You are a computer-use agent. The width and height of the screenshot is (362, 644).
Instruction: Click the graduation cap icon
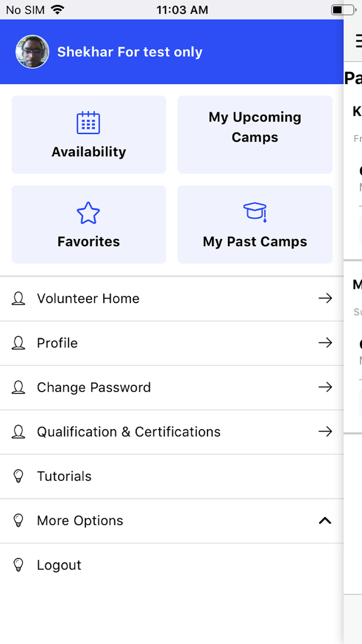(x=255, y=212)
